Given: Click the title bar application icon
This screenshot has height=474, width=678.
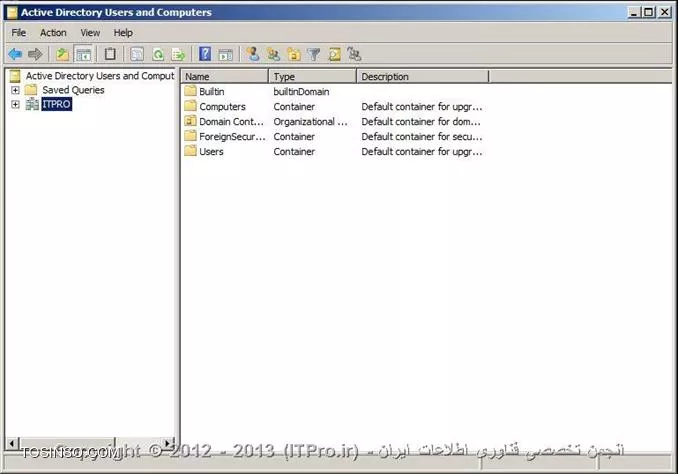Looking at the screenshot, I should point(12,12).
